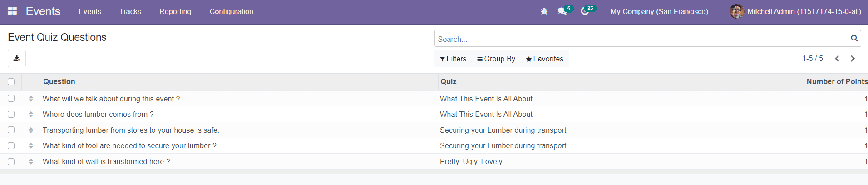Expand the Favorites dropdown

tap(544, 59)
